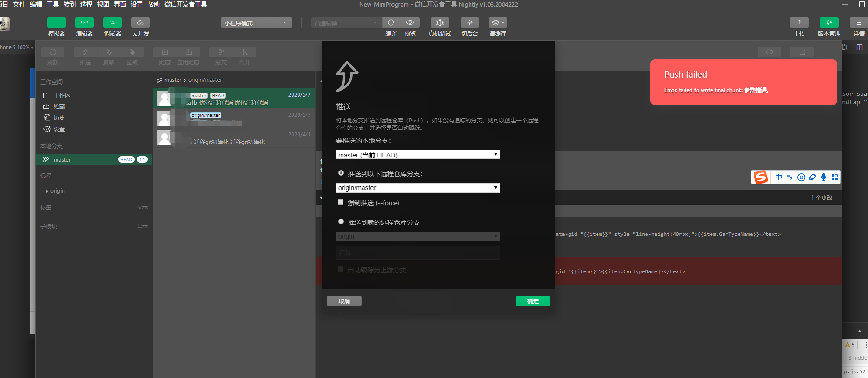868x378 pixels.
Task: Click the 名称 branch name input field
Action: (418, 253)
